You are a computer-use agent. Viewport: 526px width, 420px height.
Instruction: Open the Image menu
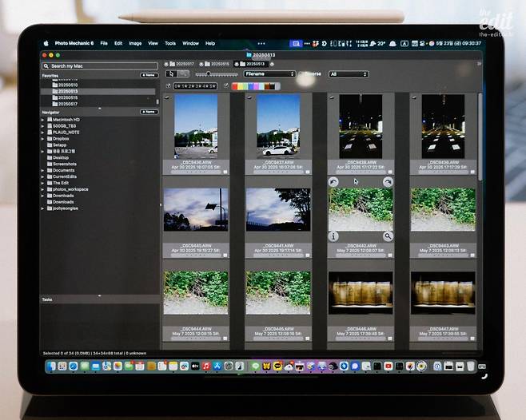point(135,43)
